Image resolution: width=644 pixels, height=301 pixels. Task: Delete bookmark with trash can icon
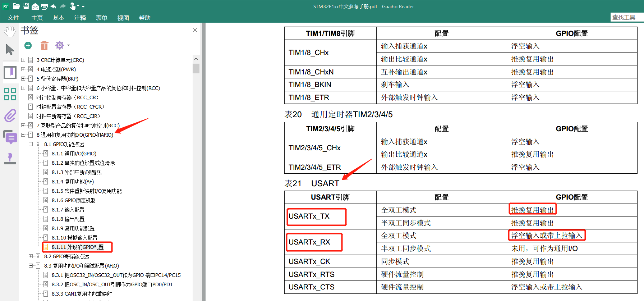pos(44,45)
